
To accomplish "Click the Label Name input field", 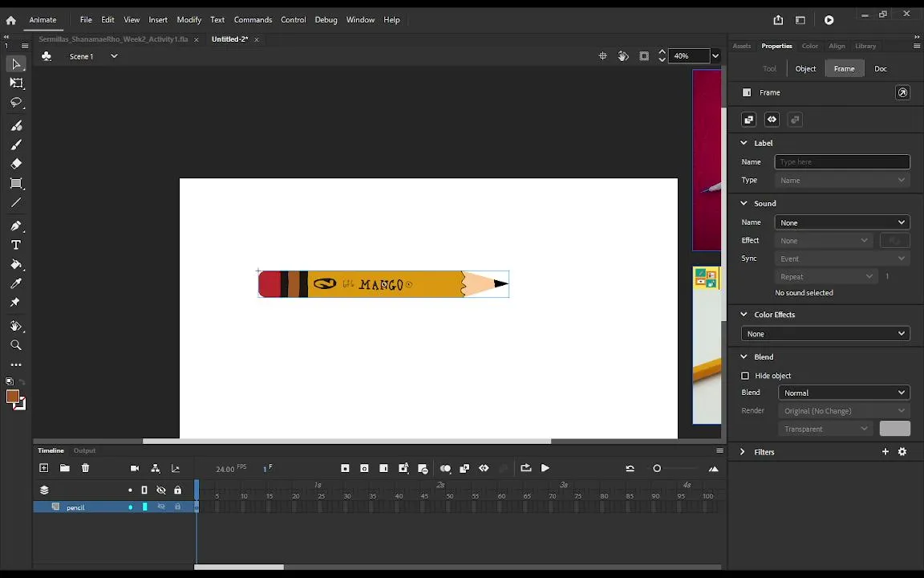I will [841, 161].
